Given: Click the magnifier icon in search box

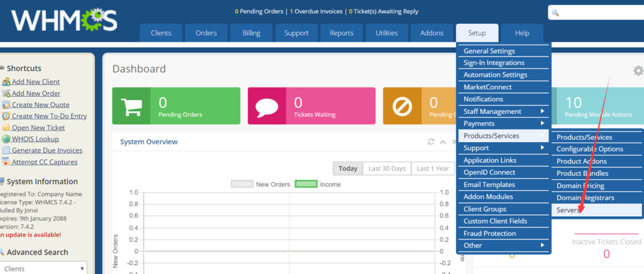Looking at the screenshot, I should pyautogui.click(x=555, y=13).
